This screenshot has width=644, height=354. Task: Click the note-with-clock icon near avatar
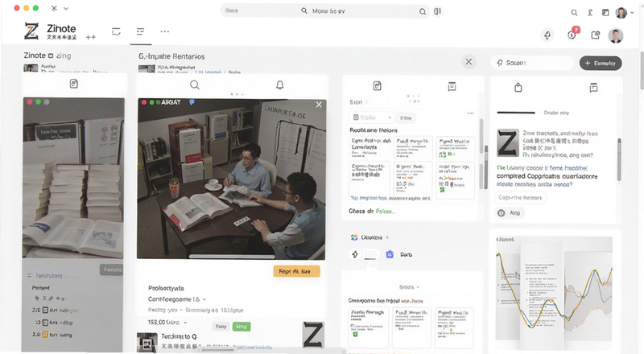[x=595, y=35]
